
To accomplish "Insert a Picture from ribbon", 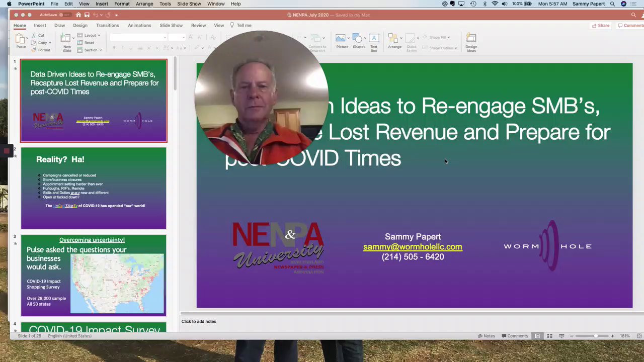I will pyautogui.click(x=342, y=41).
